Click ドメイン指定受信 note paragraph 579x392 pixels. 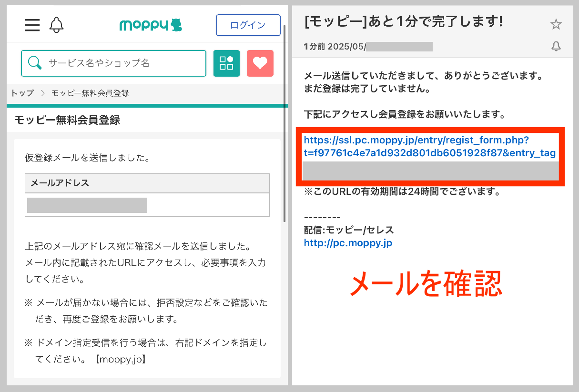pyautogui.click(x=147, y=351)
